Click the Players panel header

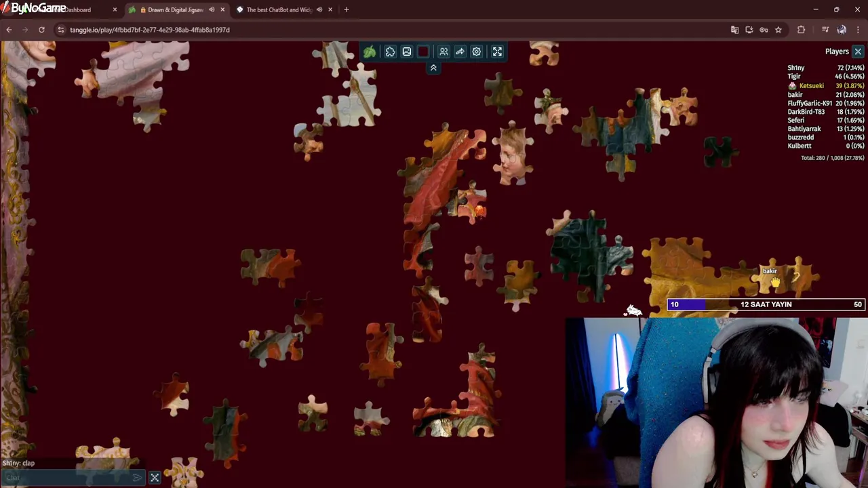point(837,52)
